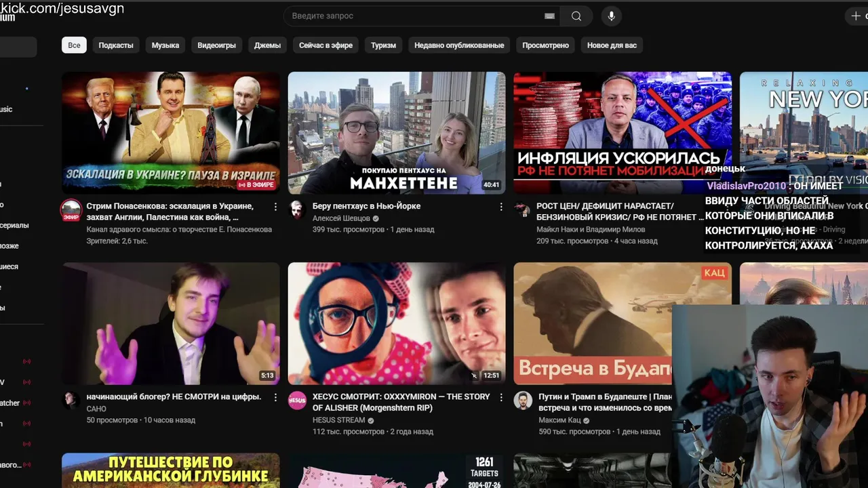Open HESUS STREAM channel avatar
868x488 pixels.
[297, 400]
